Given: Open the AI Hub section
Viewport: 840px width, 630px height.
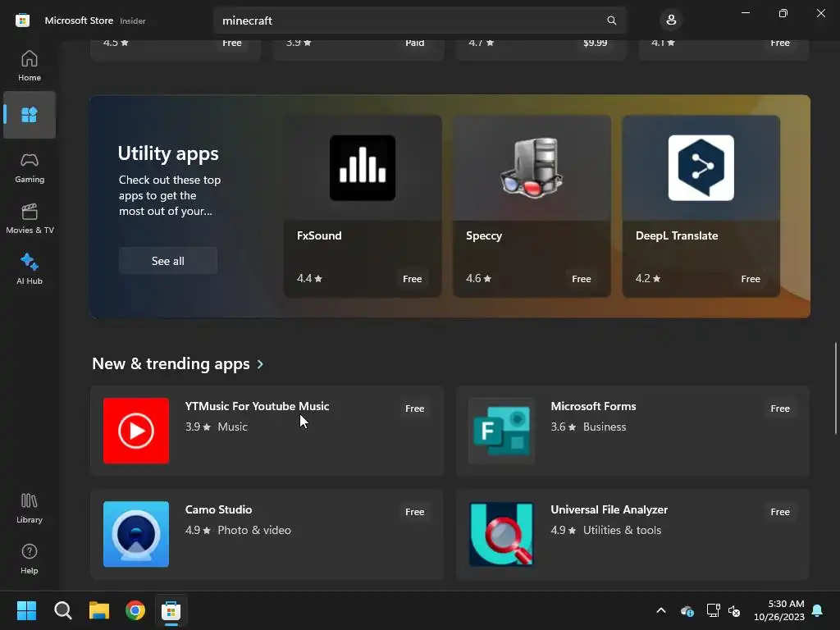Looking at the screenshot, I should point(30,269).
